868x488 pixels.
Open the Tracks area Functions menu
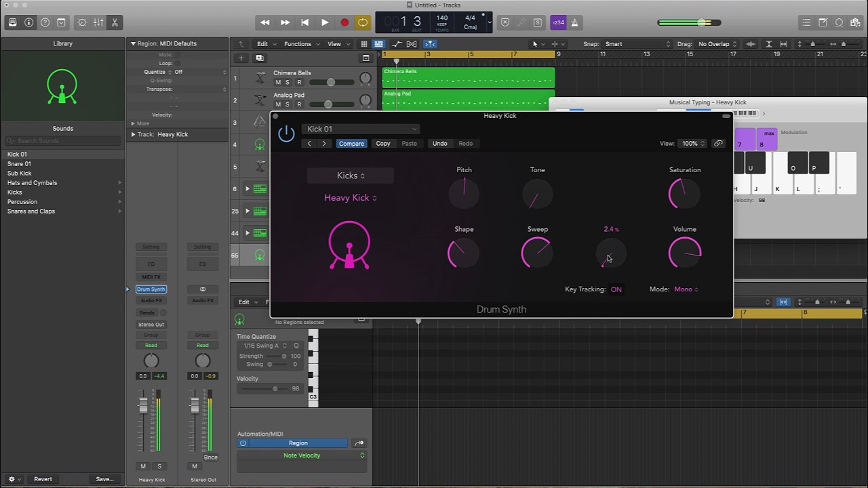point(301,44)
